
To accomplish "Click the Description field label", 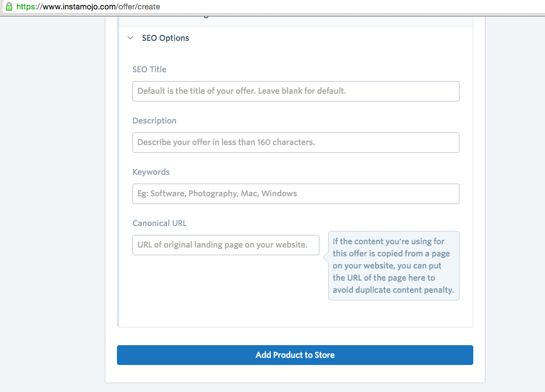I will click(x=154, y=121).
